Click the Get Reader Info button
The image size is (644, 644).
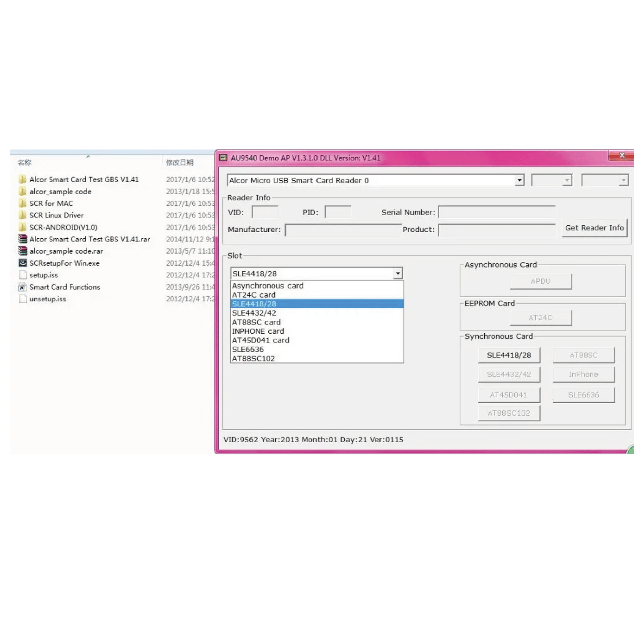[x=595, y=228]
